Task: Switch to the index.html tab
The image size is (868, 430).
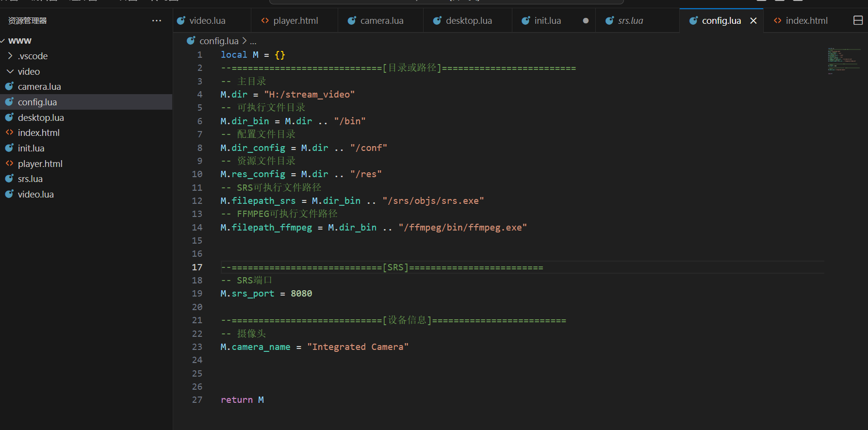Action: 806,20
